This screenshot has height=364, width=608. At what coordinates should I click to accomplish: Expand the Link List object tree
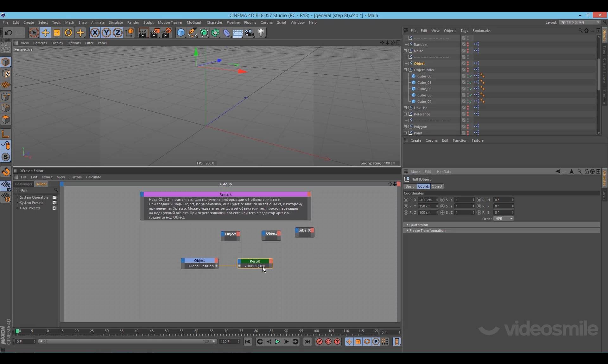(x=405, y=108)
